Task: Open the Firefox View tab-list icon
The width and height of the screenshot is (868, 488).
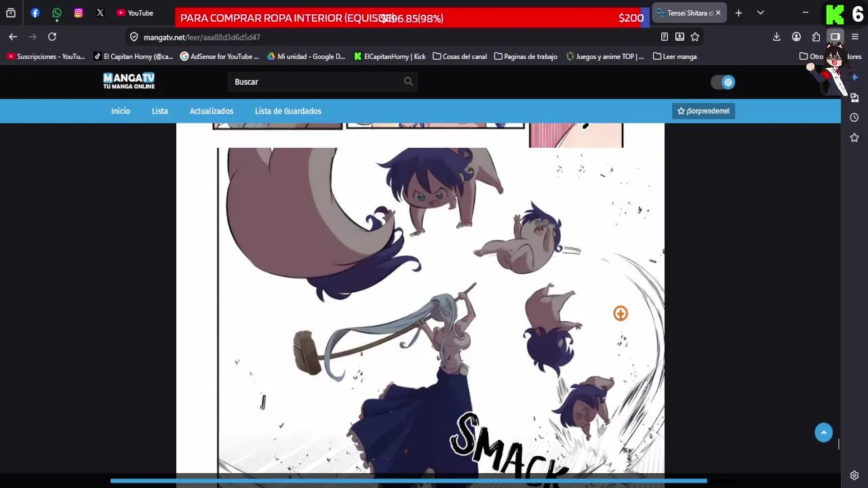Action: point(11,13)
